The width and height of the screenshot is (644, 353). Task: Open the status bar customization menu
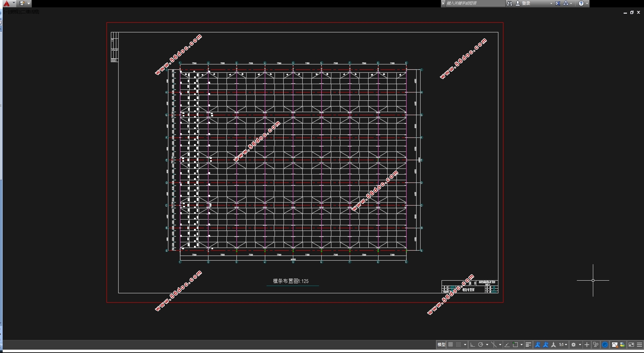(x=640, y=345)
